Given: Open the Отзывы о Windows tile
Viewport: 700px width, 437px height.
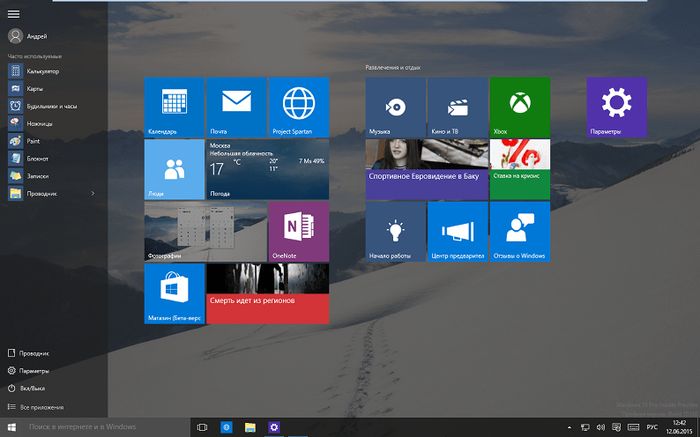Looking at the screenshot, I should [x=520, y=231].
